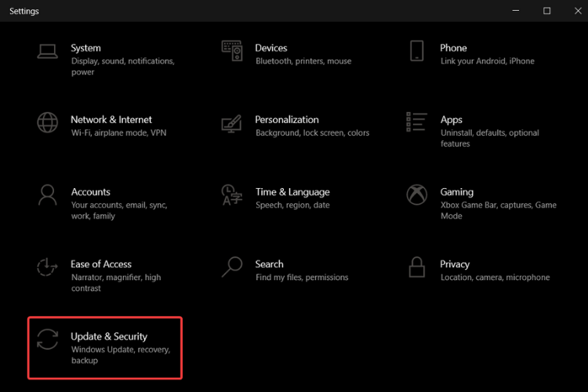Open the Time & Language icon

231,194
